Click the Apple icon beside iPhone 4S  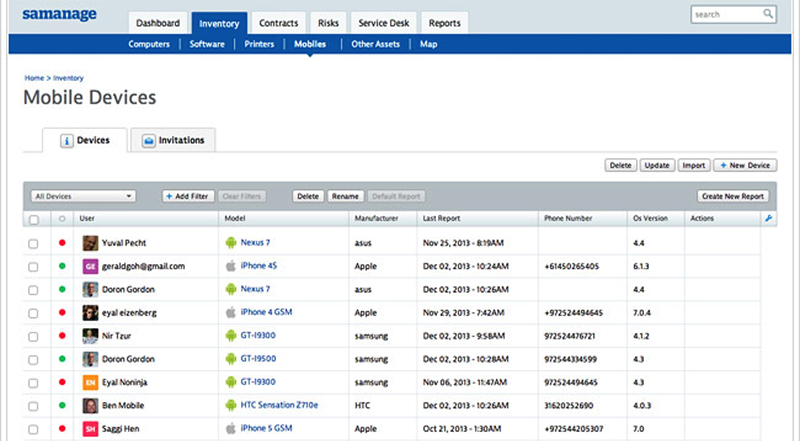[230, 266]
